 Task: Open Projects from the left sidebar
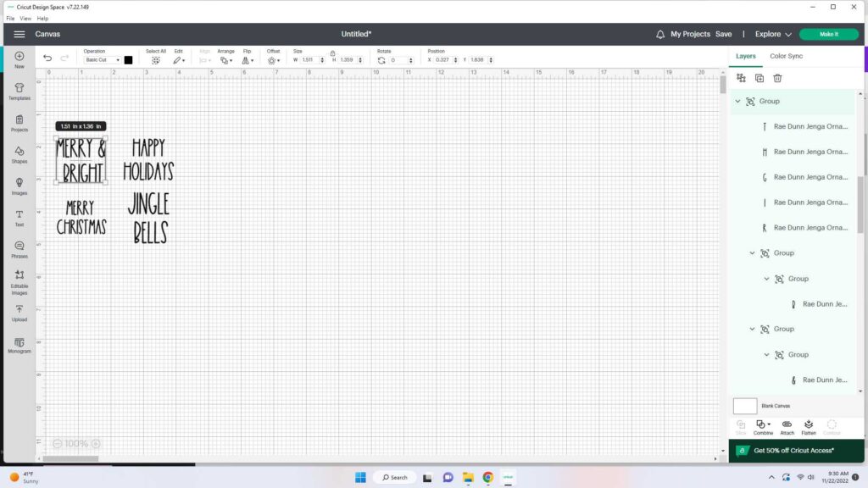(x=19, y=123)
